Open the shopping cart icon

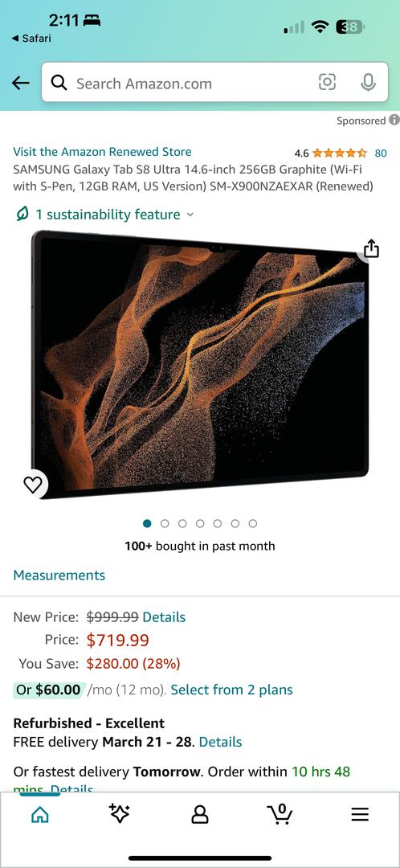pos(280,813)
